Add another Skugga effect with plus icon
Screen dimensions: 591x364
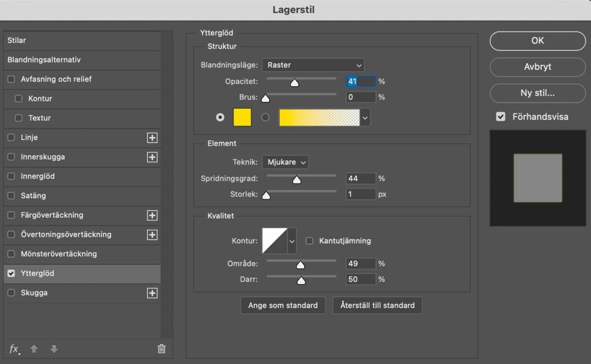[152, 293]
